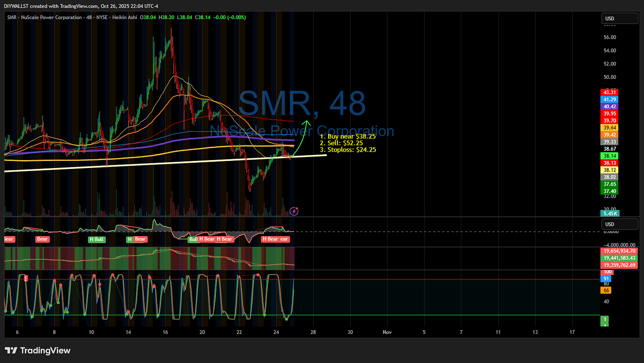644x363 pixels.
Task: Click the red alert dot on the lightning icon
Action: pyautogui.click(x=297, y=208)
